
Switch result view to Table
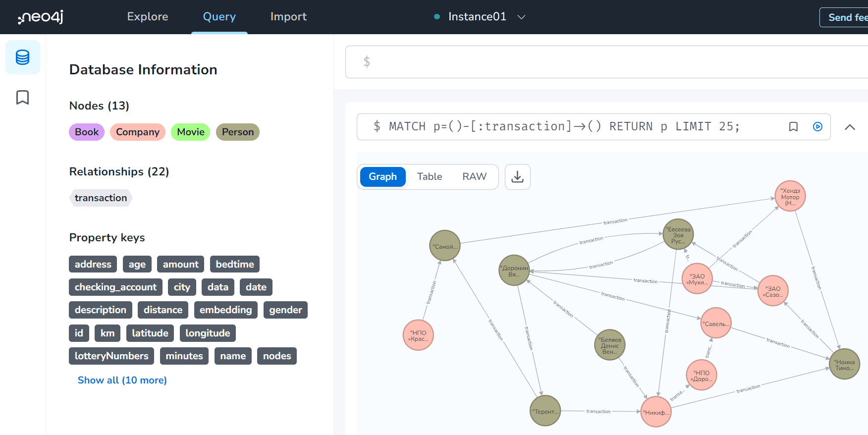[429, 177]
